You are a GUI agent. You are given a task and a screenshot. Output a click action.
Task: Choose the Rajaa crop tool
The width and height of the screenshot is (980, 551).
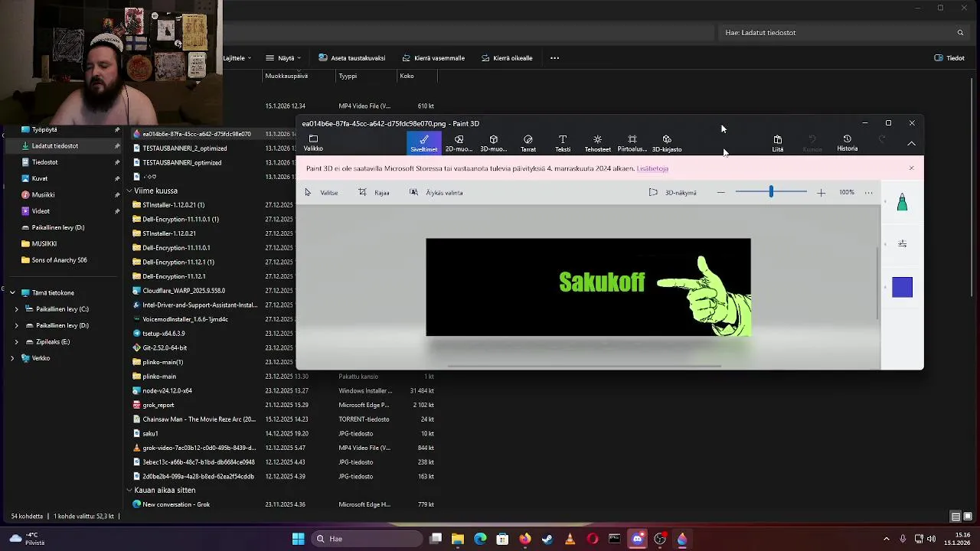[374, 193]
